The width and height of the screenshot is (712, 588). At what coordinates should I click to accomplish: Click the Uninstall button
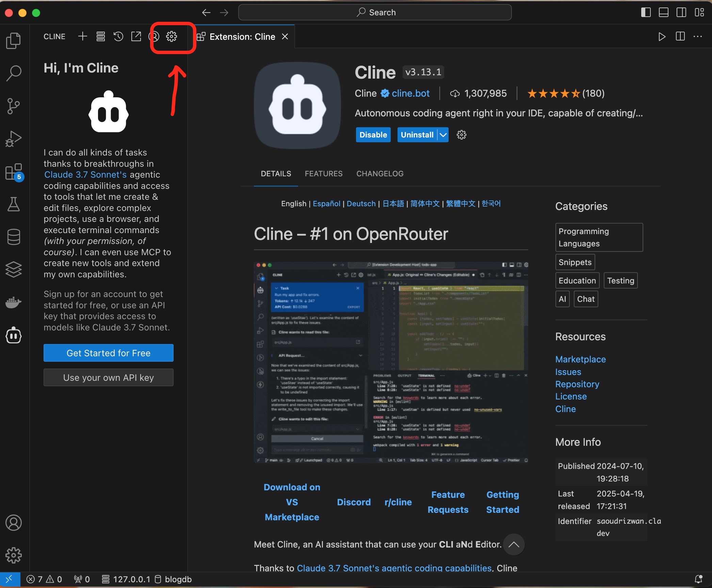417,135
